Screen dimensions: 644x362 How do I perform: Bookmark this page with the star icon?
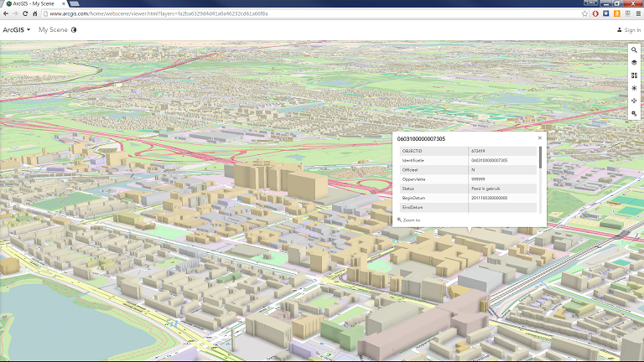(x=584, y=13)
